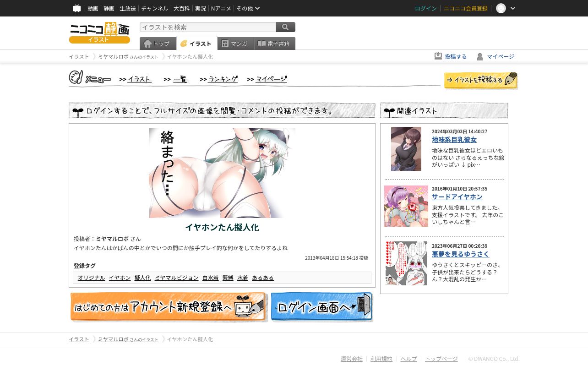588x371 pixels.
Task: Click the イラストを投稿する yellow button
Action: [481, 80]
